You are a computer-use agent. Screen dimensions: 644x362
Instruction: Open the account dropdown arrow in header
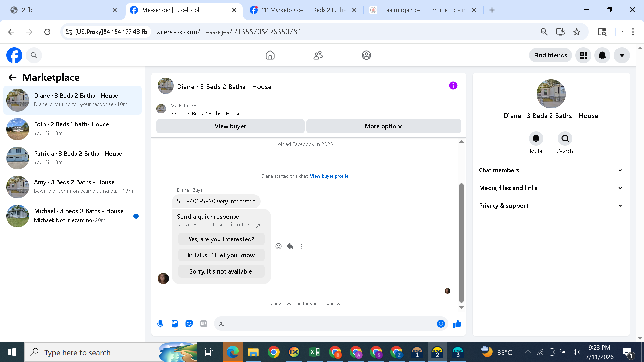point(622,55)
